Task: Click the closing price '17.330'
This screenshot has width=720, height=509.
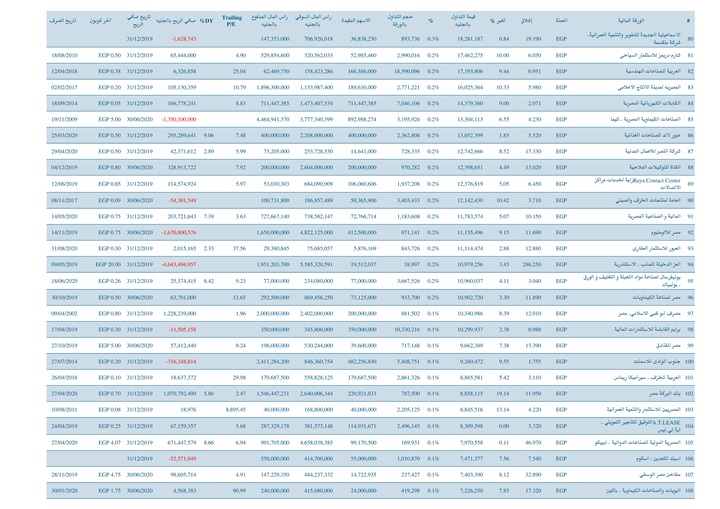Action: tap(534, 151)
